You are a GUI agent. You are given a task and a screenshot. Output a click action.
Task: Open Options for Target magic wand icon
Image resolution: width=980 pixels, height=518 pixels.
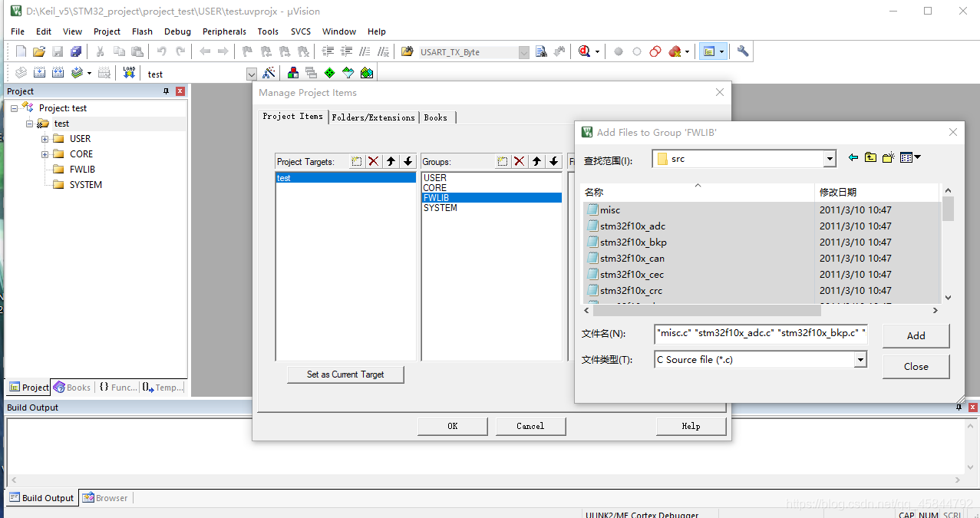click(269, 73)
